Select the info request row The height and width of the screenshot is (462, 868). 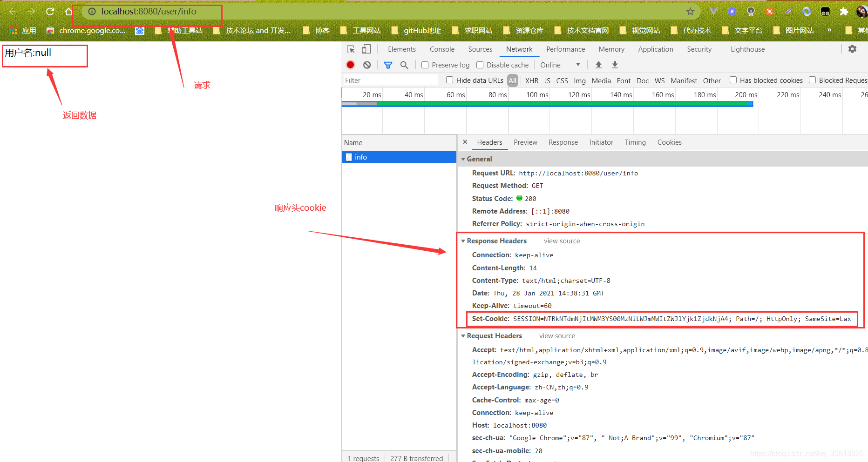tap(399, 157)
